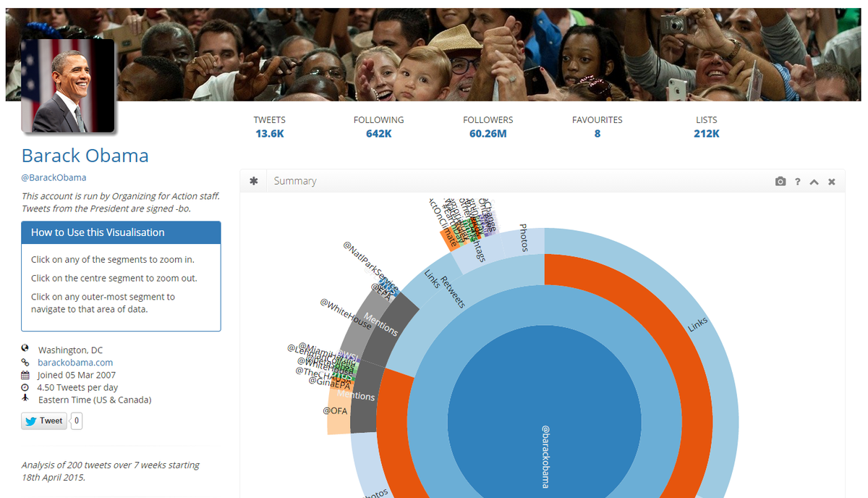The image size is (868, 498).
Task: Select the Tweets 13.6K statistic
Action: click(269, 127)
